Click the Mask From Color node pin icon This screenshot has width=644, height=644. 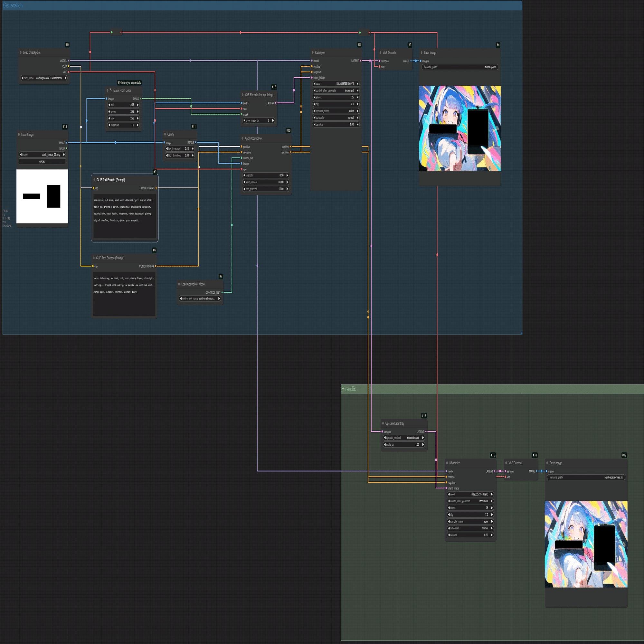111,90
